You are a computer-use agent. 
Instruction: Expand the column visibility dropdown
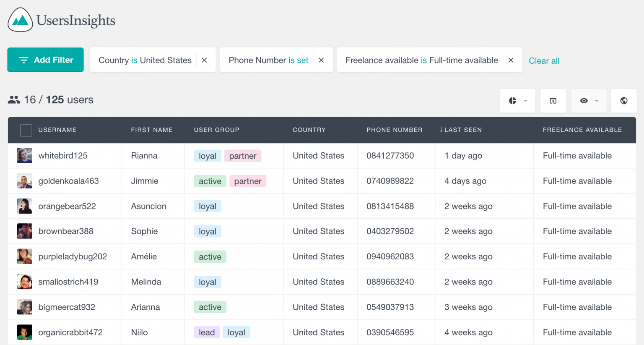[x=597, y=101]
